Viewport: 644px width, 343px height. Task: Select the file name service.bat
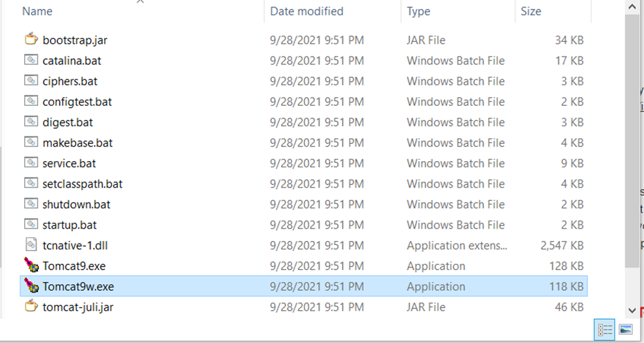pyautogui.click(x=69, y=164)
